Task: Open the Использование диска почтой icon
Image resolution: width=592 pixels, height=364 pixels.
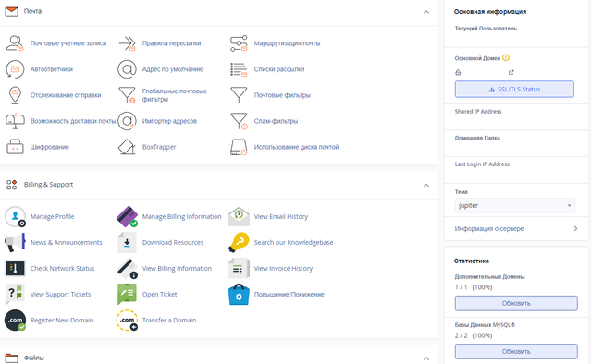Action: [x=239, y=147]
